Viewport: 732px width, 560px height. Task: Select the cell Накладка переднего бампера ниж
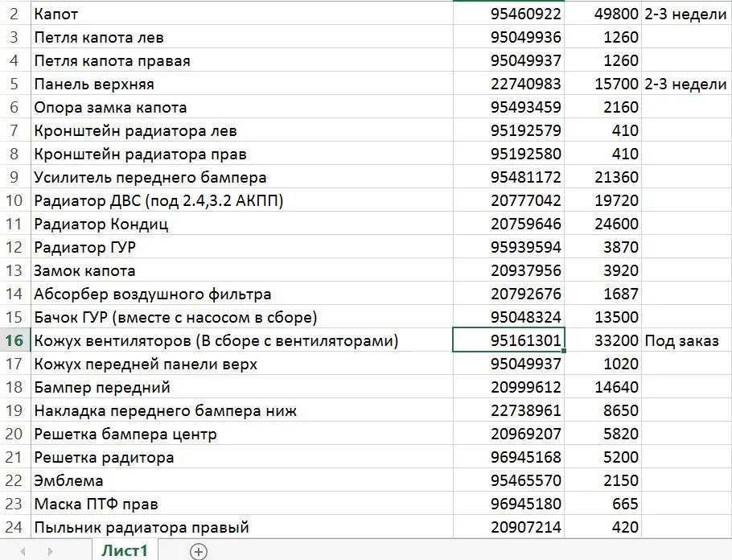[242, 410]
